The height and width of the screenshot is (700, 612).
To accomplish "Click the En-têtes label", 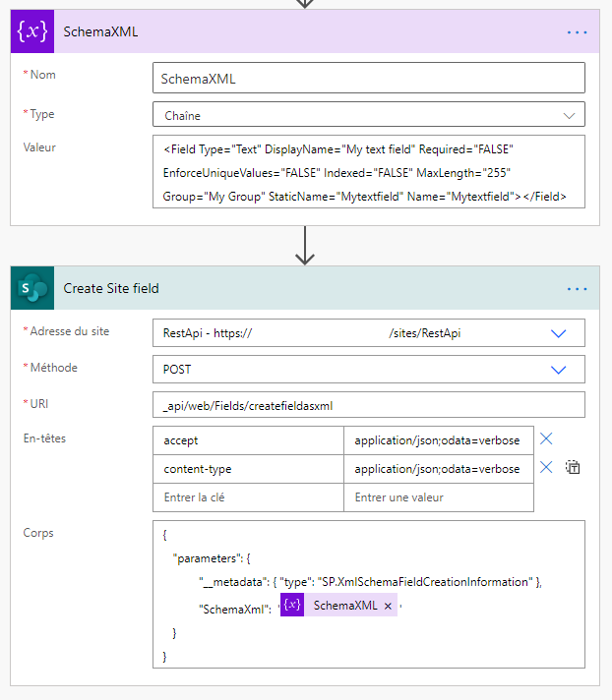I will tap(44, 438).
